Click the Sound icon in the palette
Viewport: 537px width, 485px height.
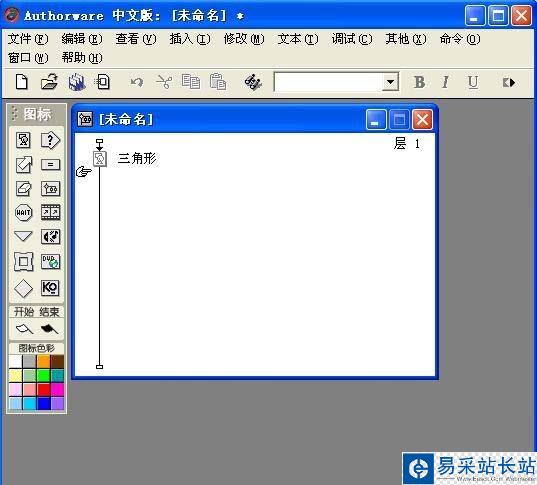[50, 237]
